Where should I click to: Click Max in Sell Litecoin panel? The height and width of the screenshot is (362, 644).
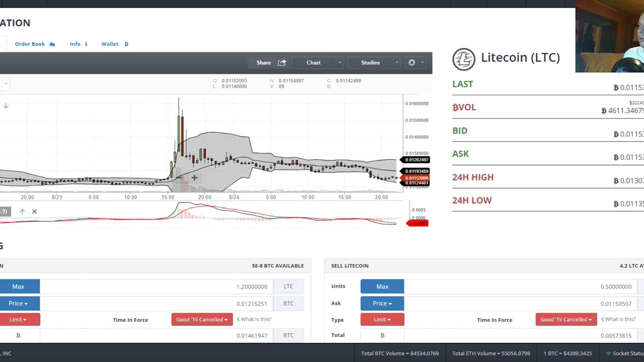[382, 287]
